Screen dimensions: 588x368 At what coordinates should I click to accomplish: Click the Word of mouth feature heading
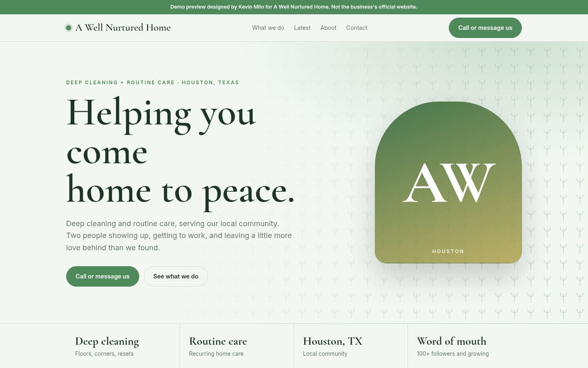[452, 341]
